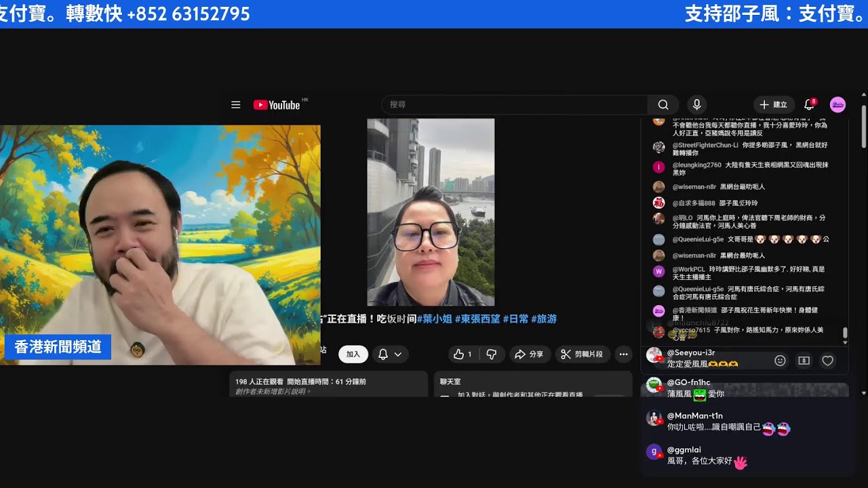Click username @leungking2760 in chat
Viewport: 868px width, 488px height.
tap(697, 165)
